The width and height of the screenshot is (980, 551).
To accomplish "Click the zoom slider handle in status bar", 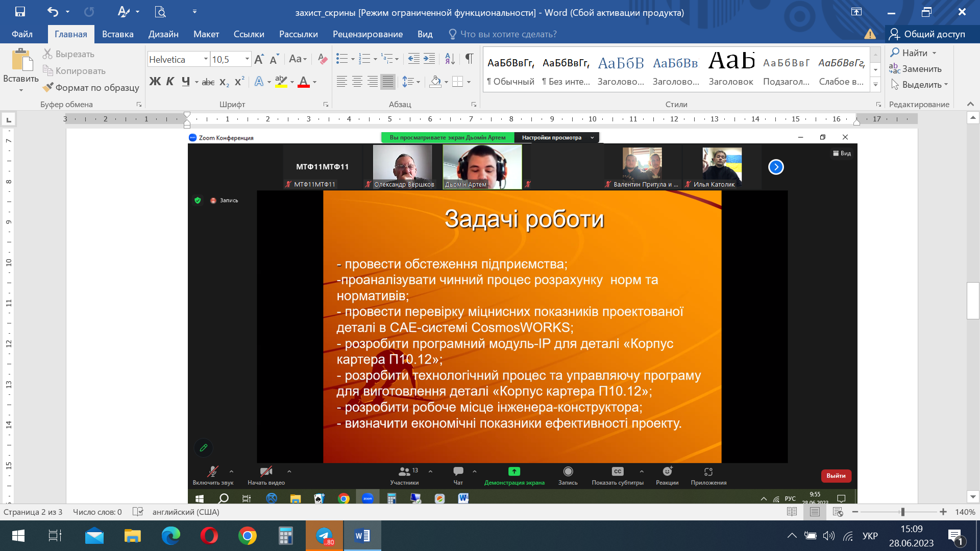I will 902,512.
